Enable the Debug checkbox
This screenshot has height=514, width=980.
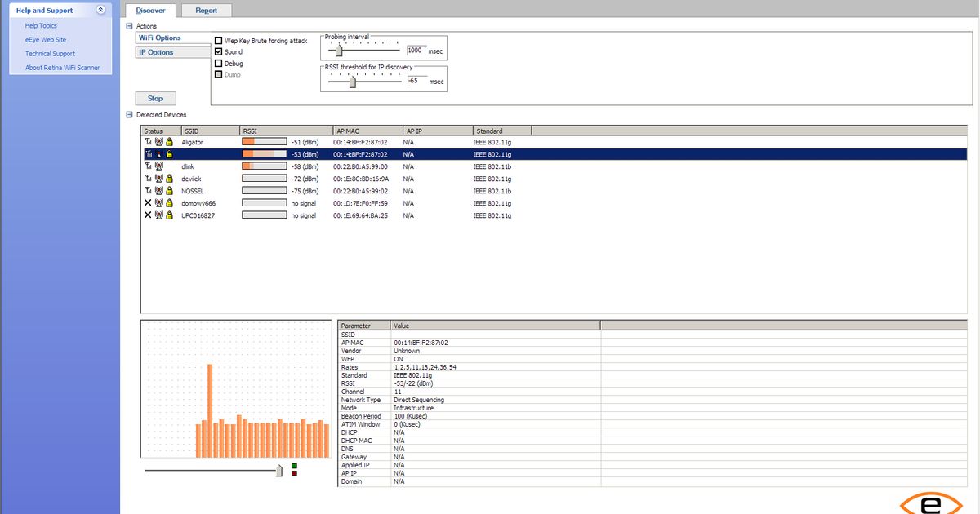[218, 63]
